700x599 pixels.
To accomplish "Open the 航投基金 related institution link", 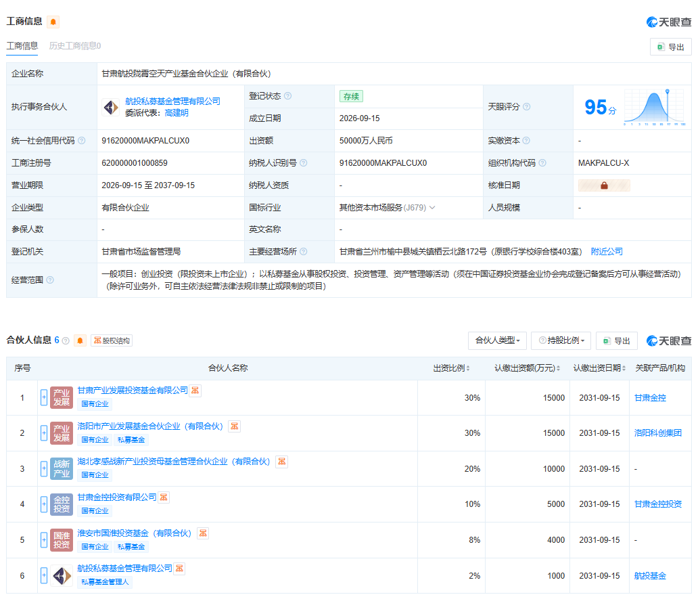I will click(x=650, y=576).
